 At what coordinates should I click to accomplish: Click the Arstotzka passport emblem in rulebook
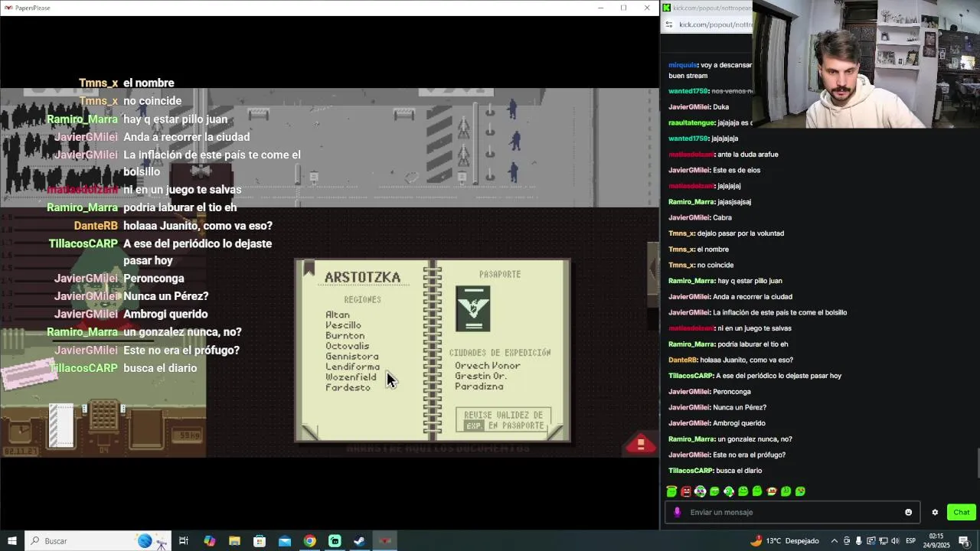tap(472, 308)
